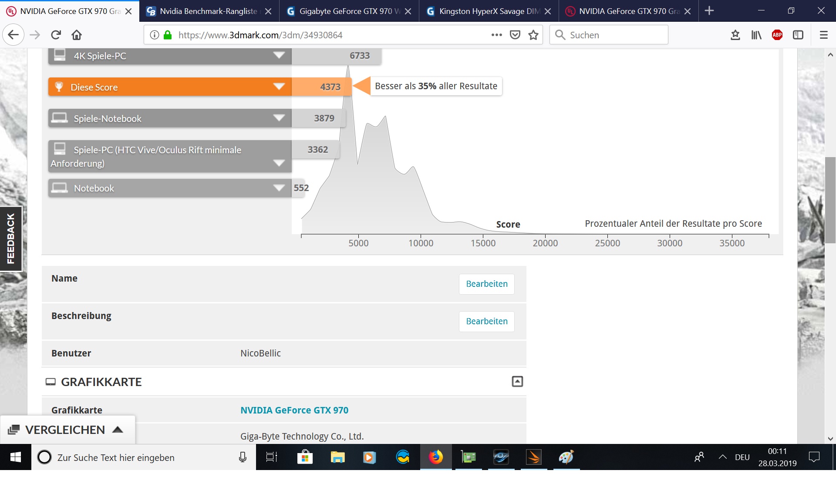
Task: Bookmark this page with the star icon
Action: (x=533, y=35)
